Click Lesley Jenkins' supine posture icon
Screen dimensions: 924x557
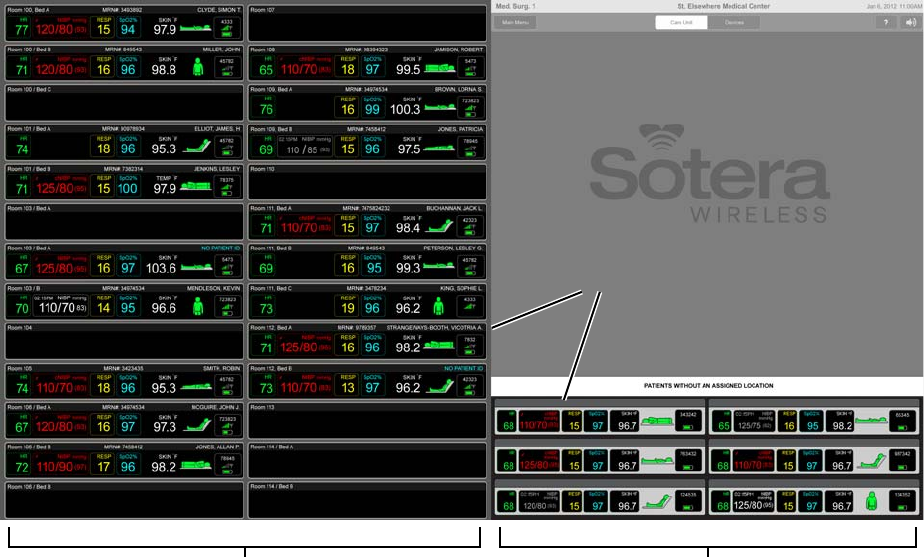click(x=196, y=186)
